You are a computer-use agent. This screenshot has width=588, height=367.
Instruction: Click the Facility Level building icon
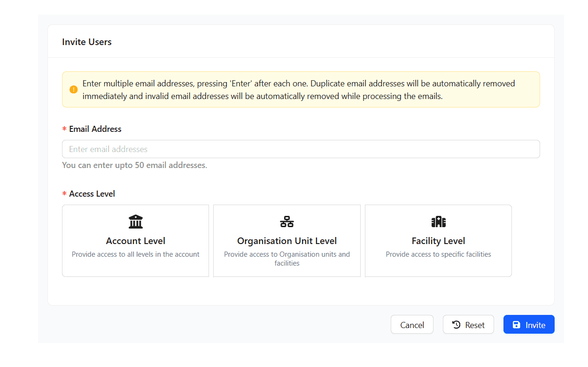[x=438, y=221]
